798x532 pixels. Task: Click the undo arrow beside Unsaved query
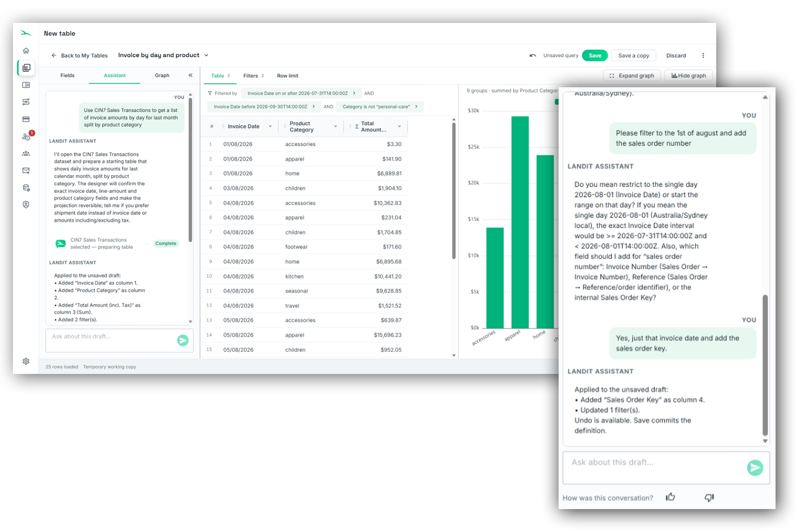click(x=533, y=55)
